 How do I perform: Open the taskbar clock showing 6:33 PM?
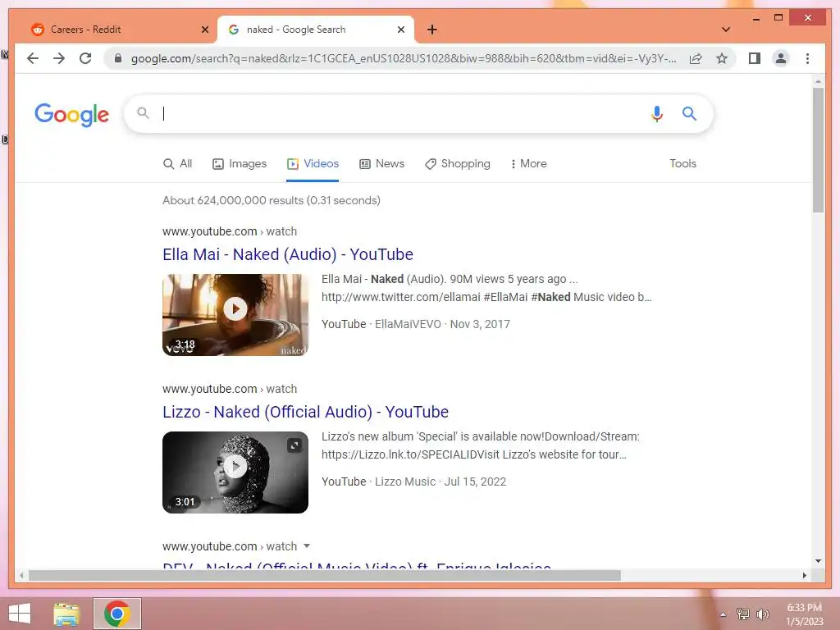804,614
